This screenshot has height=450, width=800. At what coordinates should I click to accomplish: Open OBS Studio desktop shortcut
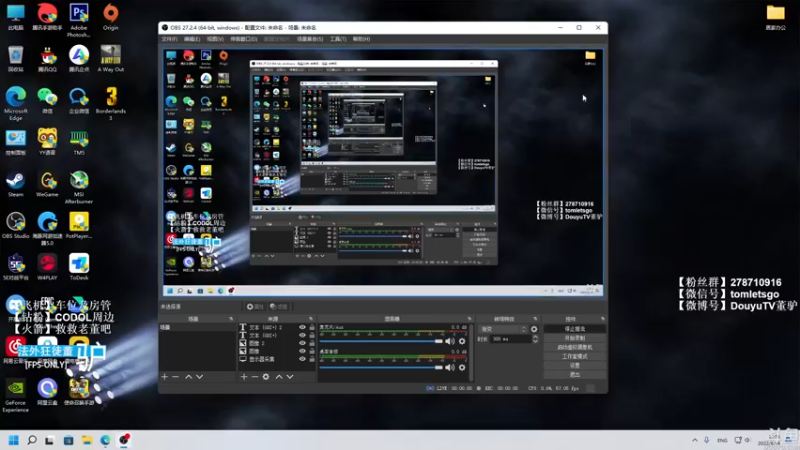(x=15, y=226)
